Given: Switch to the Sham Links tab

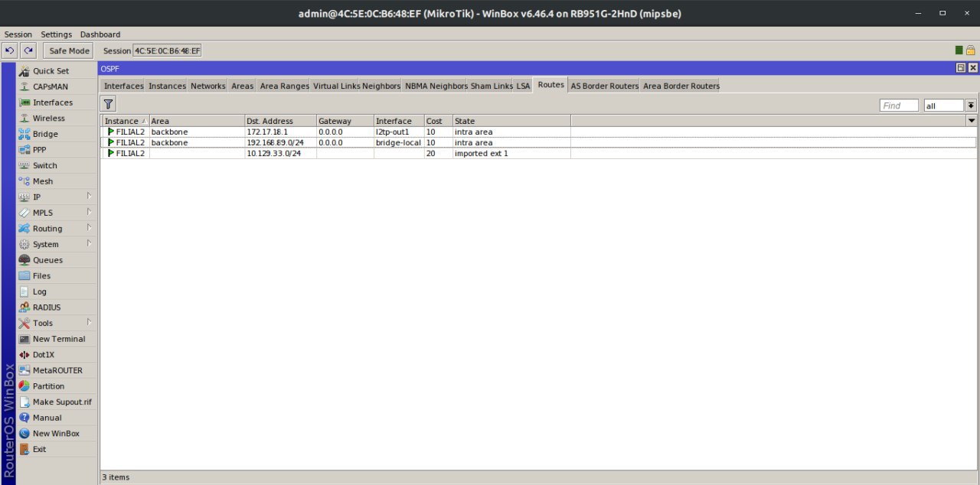Looking at the screenshot, I should click(492, 86).
